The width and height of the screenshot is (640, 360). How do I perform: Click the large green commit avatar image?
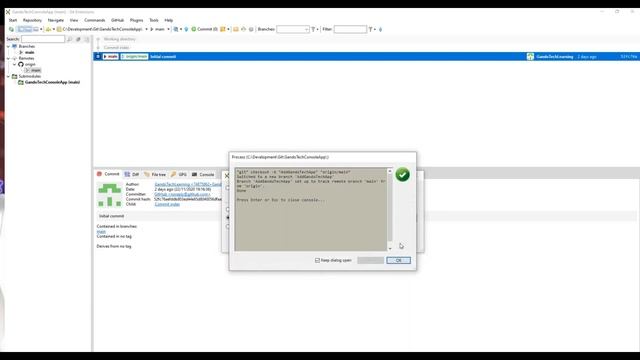point(109,195)
